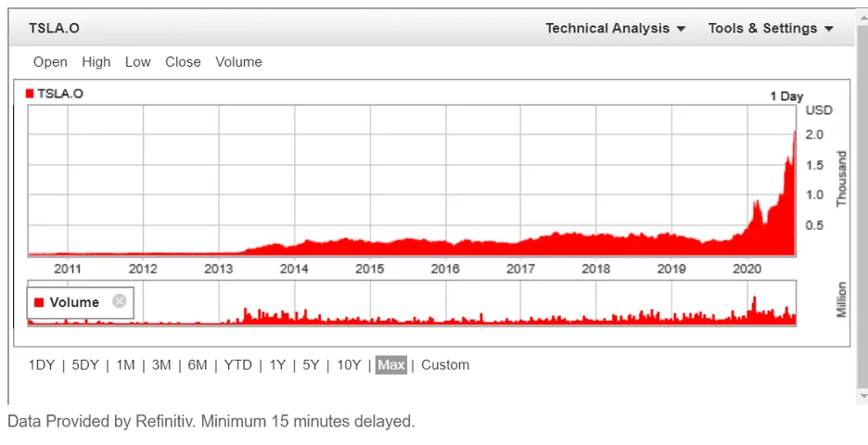Click the red TSLA.O legend swatch
The width and height of the screenshot is (868, 445).
[30, 94]
